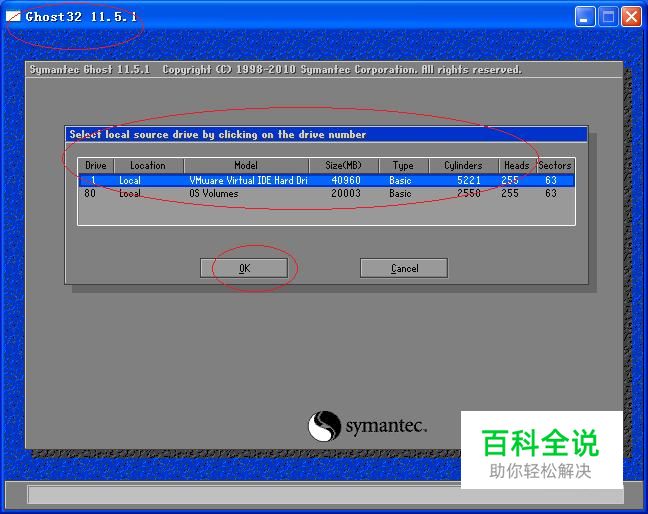The width and height of the screenshot is (648, 514).
Task: Click the Symantec logo
Action: pyautogui.click(x=367, y=426)
